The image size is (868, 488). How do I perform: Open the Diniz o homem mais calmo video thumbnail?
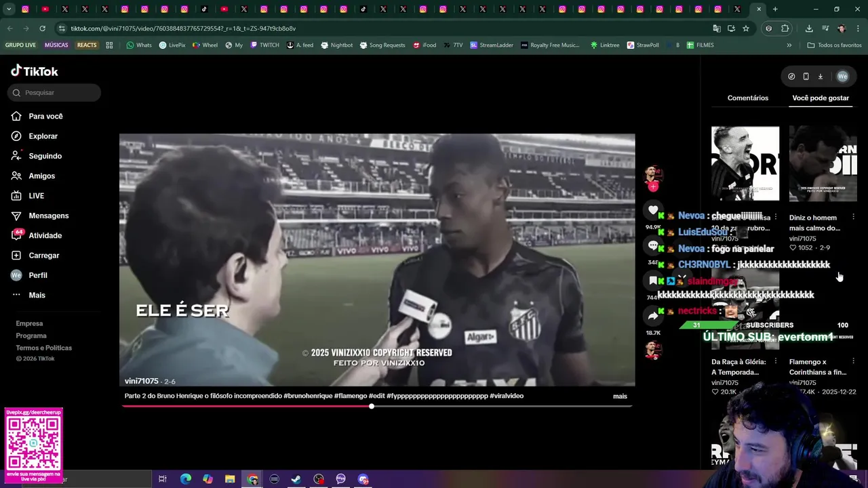[x=823, y=163]
